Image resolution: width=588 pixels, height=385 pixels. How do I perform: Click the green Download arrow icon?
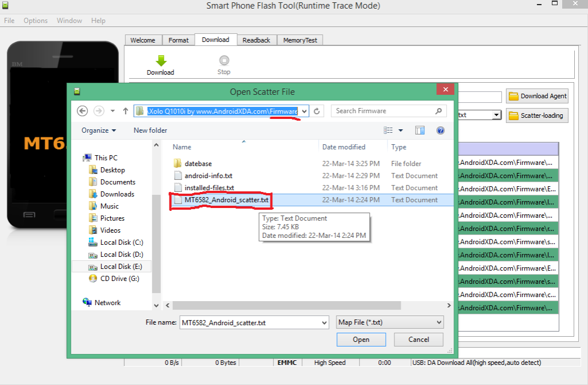161,60
